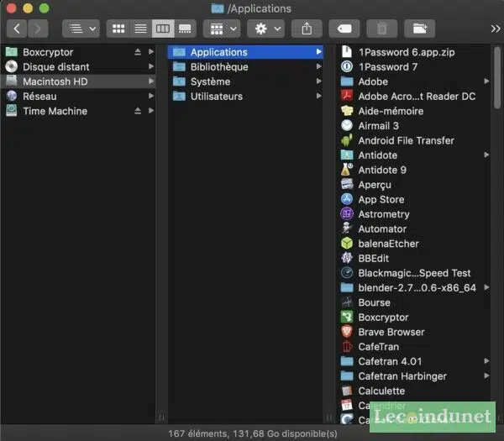
Task: Select the 1Password 6.app.zip file icon
Action: (347, 52)
